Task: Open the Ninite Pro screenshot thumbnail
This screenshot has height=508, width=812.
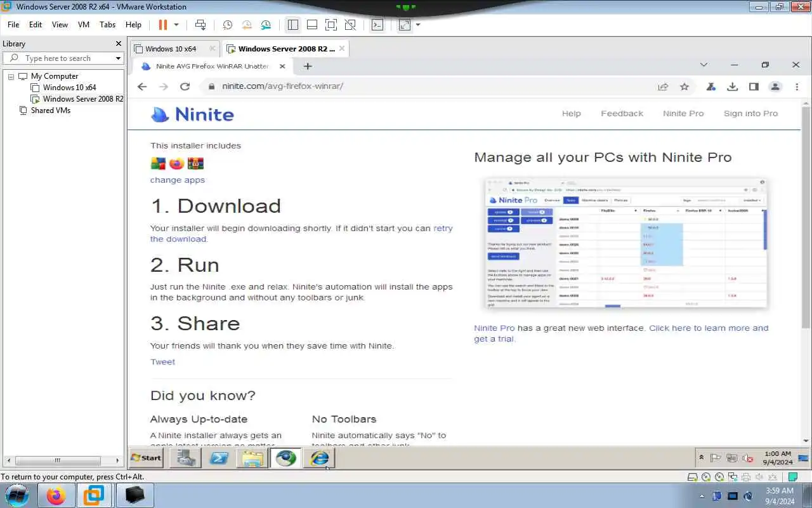Action: click(625, 244)
